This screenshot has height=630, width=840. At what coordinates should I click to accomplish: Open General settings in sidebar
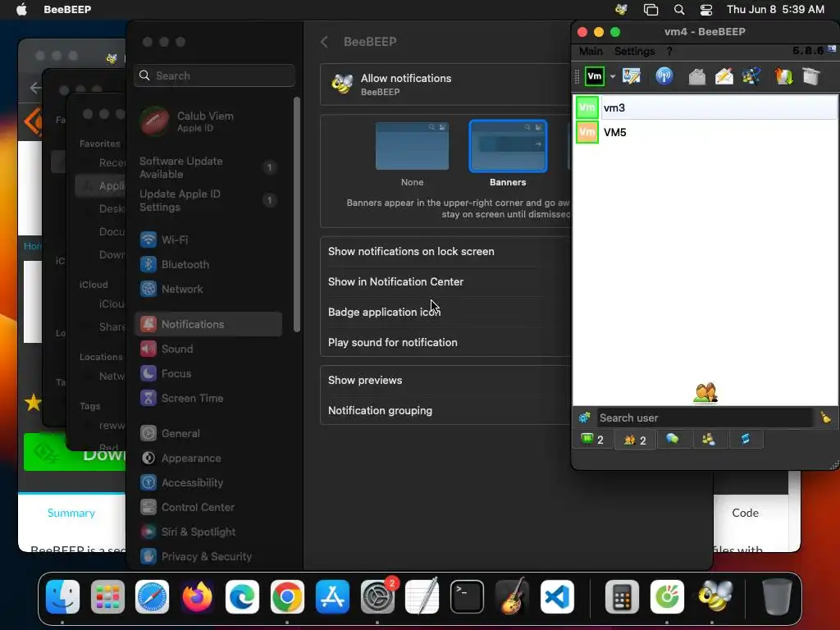[x=208, y=433]
